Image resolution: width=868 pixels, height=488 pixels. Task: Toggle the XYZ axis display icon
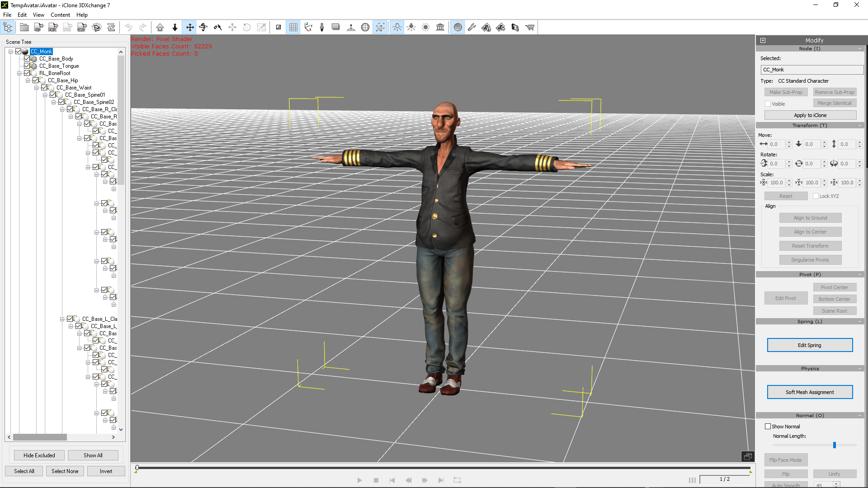tap(308, 28)
